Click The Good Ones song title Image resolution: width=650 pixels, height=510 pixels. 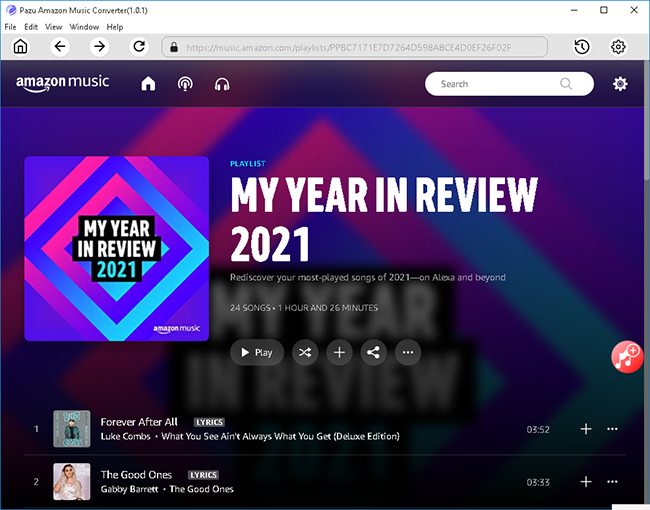point(136,475)
